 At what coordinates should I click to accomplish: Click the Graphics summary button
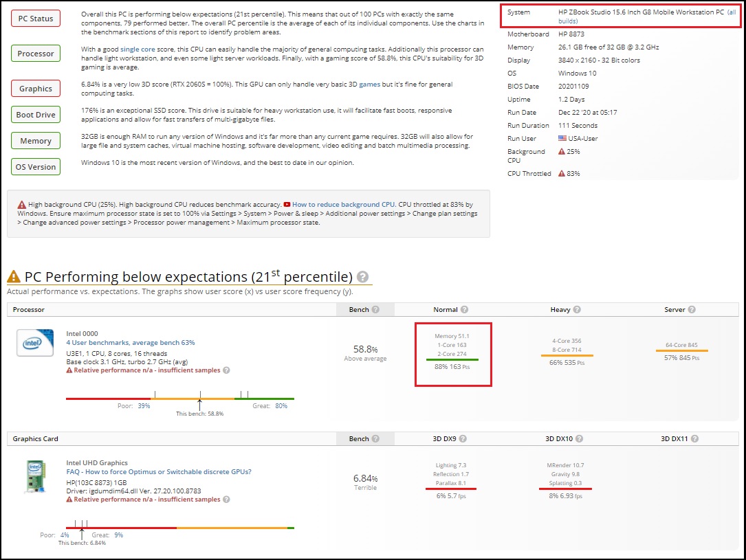point(36,89)
